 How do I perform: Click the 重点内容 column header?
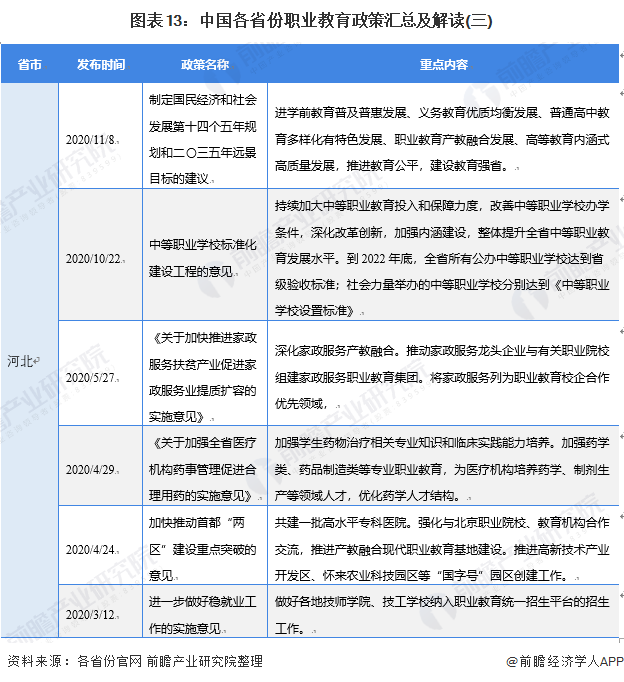click(x=442, y=64)
